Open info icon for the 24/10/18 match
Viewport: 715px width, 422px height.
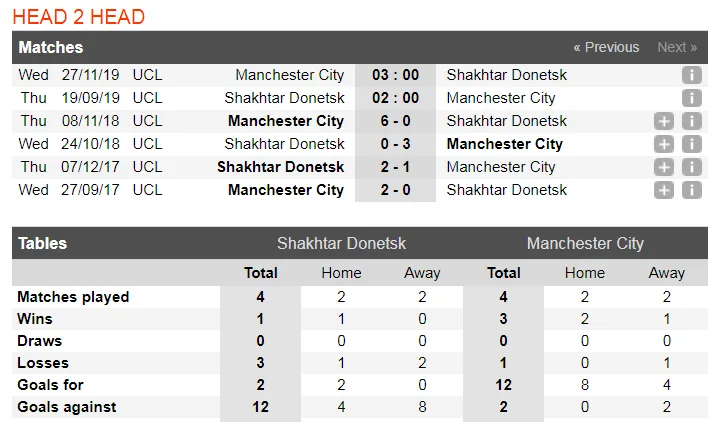[691, 144]
